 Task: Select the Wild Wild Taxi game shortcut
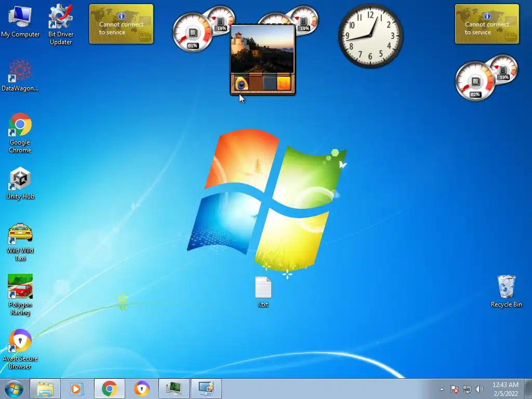click(x=20, y=242)
